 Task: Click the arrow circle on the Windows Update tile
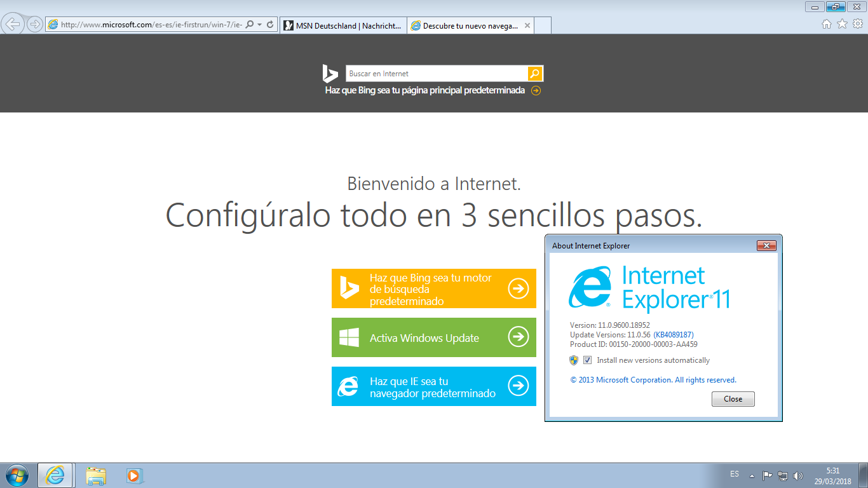click(x=519, y=337)
